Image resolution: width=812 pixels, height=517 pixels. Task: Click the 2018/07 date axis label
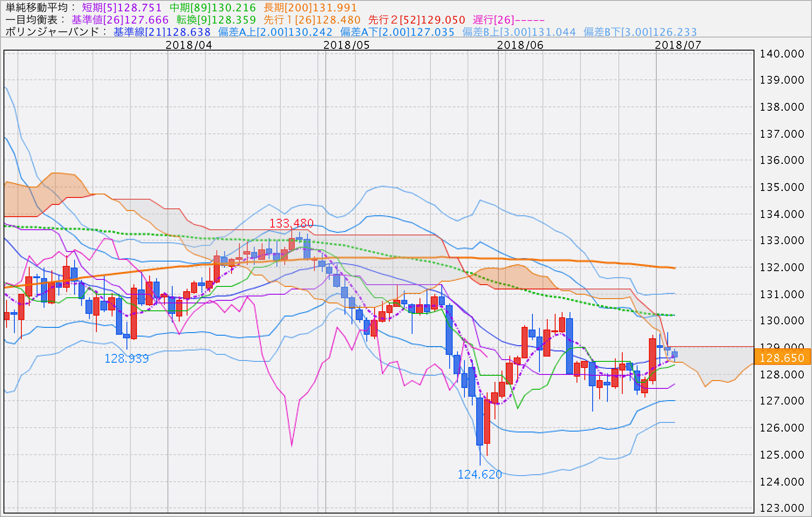(x=678, y=45)
